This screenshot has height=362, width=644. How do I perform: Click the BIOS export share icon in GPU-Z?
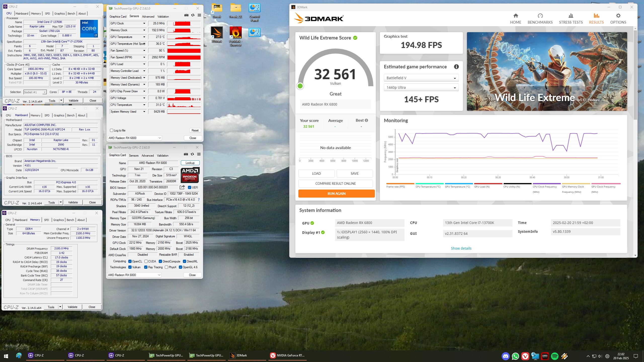point(182,187)
